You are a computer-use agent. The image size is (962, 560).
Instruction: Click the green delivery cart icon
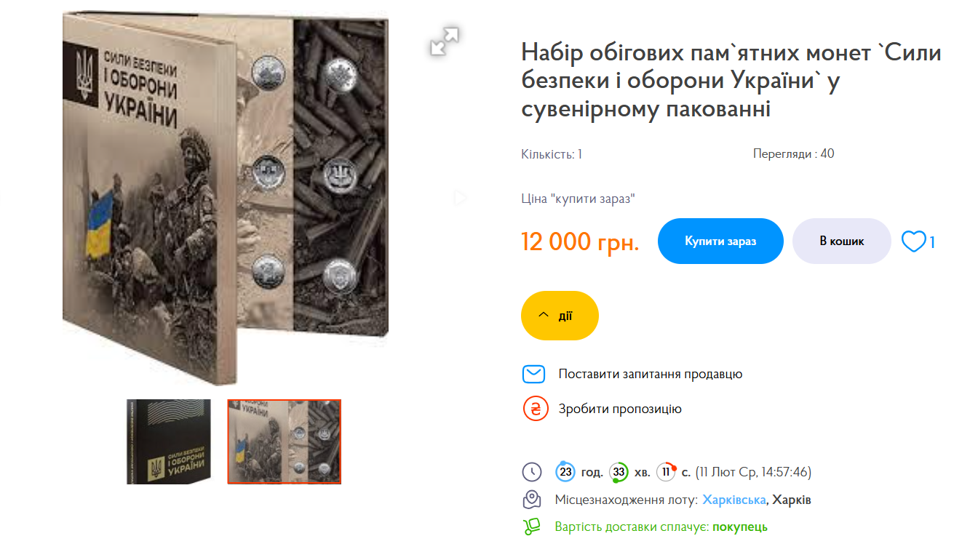(533, 527)
